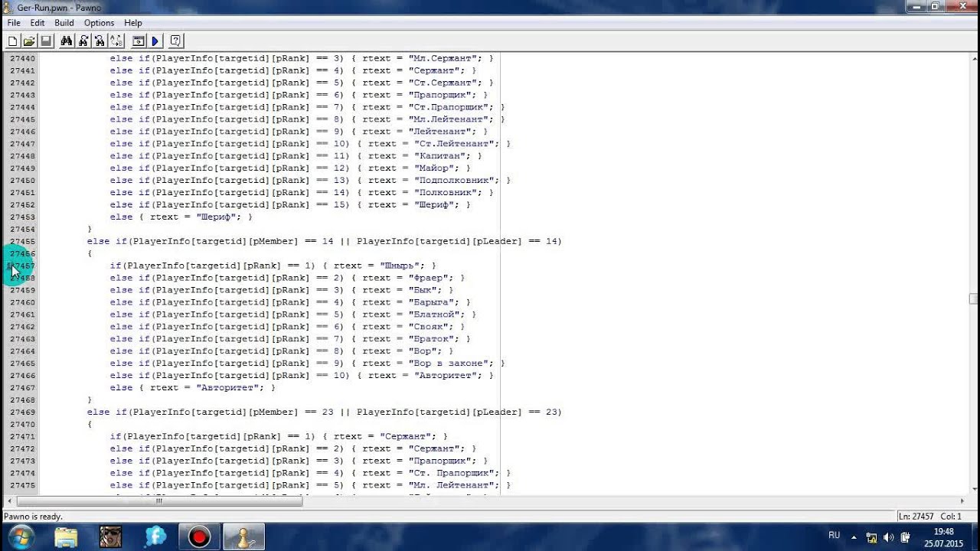This screenshot has height=551, width=980.
Task: Click the line containing "Свояк"
Action: click(287, 327)
